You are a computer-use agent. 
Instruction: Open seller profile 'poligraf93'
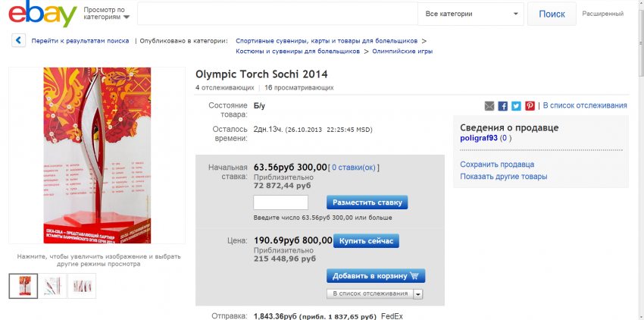point(479,139)
